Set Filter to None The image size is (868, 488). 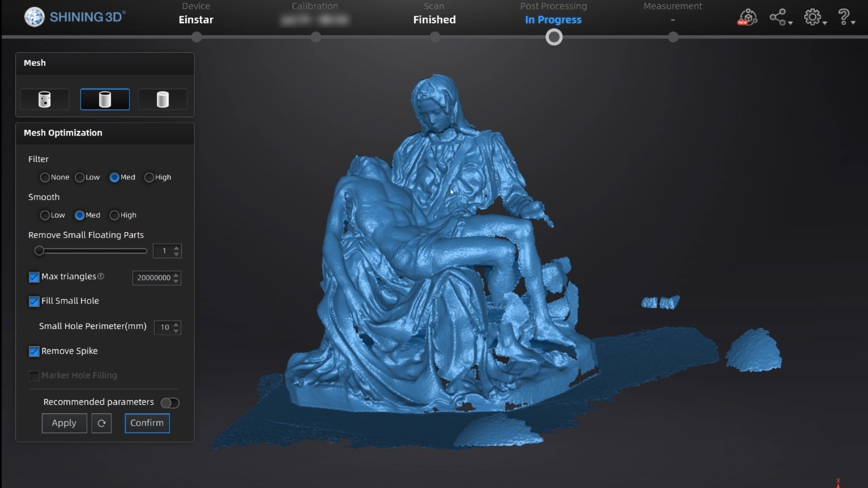coord(45,178)
